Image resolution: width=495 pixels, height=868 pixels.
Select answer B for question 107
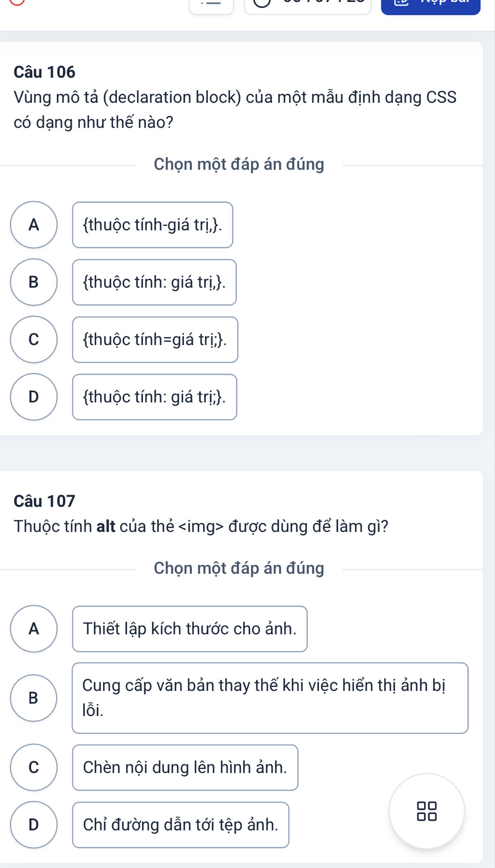click(x=34, y=698)
